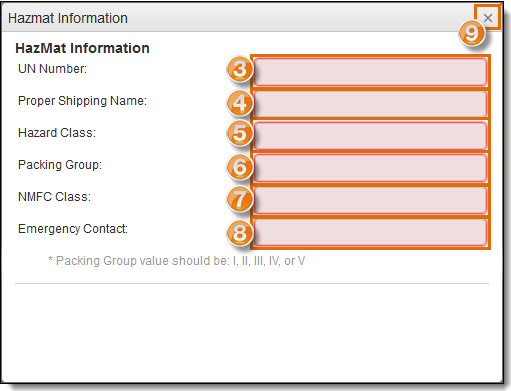511x391 pixels.
Task: Select the Hazard Class input field
Action: pos(370,136)
